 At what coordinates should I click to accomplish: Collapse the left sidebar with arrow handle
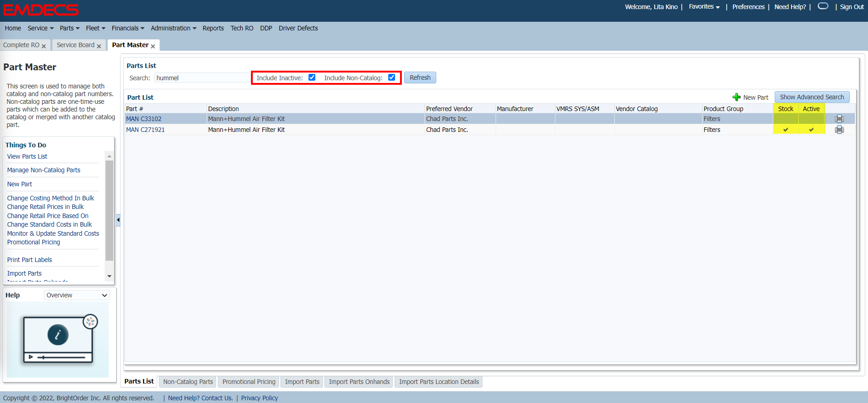pyautogui.click(x=118, y=220)
